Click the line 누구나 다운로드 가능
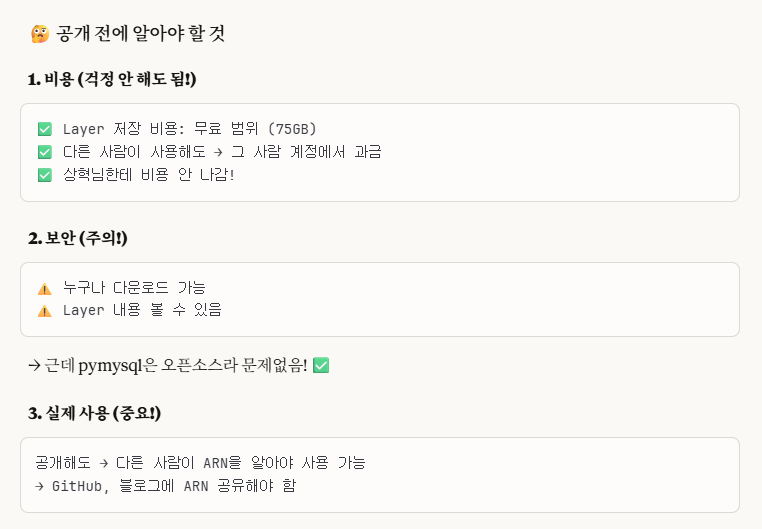 point(134,288)
